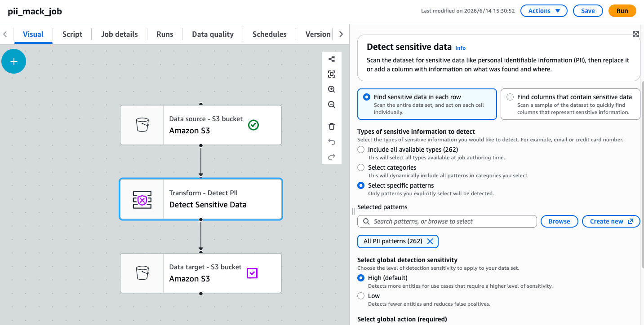Image resolution: width=644 pixels, height=325 pixels.
Task: Delete selected node with trash icon
Action: click(332, 126)
